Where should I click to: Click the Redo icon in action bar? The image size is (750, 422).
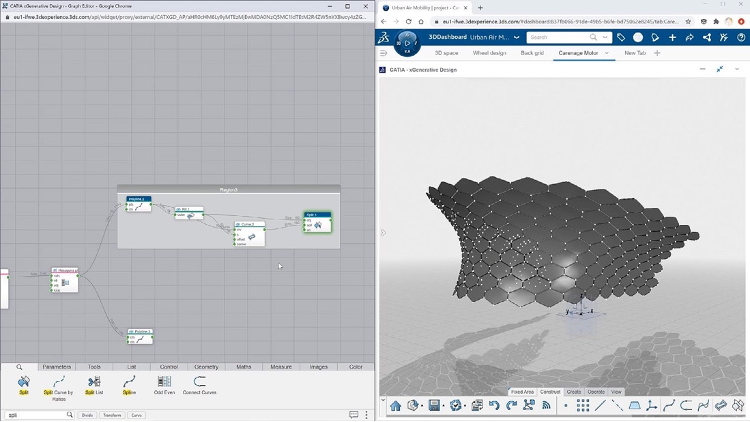click(511, 406)
